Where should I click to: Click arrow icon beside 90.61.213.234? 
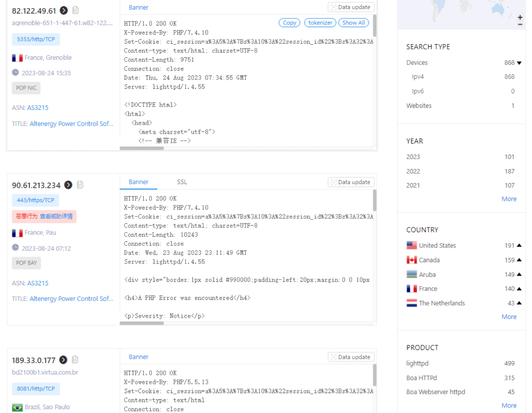(68, 185)
